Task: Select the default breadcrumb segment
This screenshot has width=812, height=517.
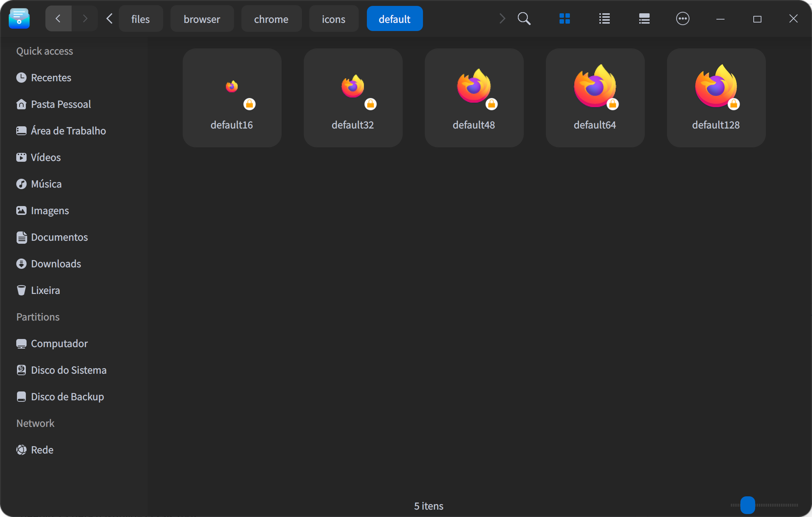Action: coord(395,18)
